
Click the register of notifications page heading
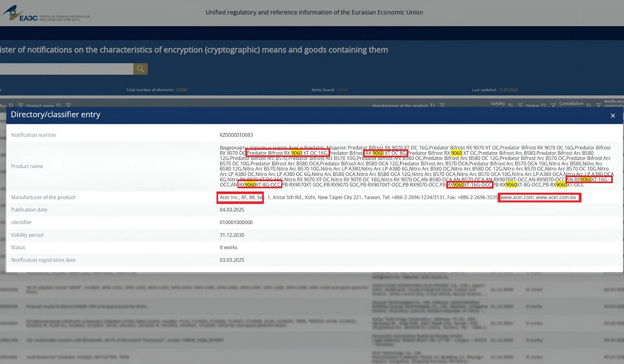tap(194, 50)
